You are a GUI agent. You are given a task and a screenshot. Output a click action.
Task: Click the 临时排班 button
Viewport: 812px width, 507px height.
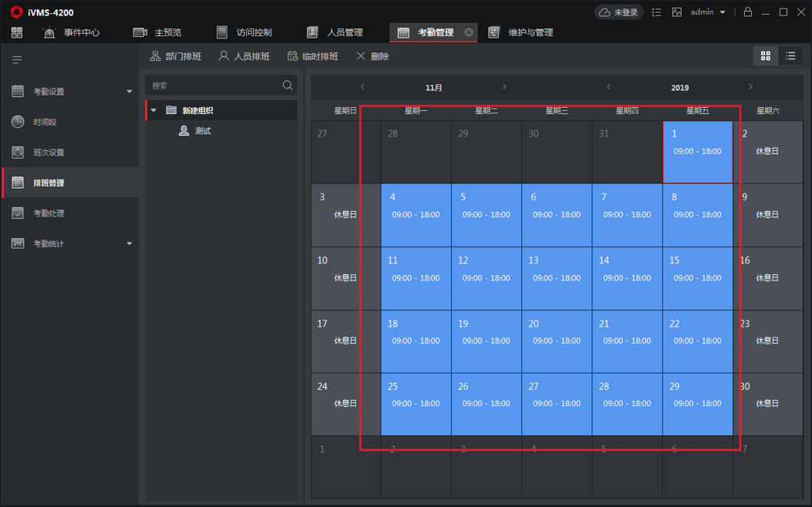tap(313, 56)
